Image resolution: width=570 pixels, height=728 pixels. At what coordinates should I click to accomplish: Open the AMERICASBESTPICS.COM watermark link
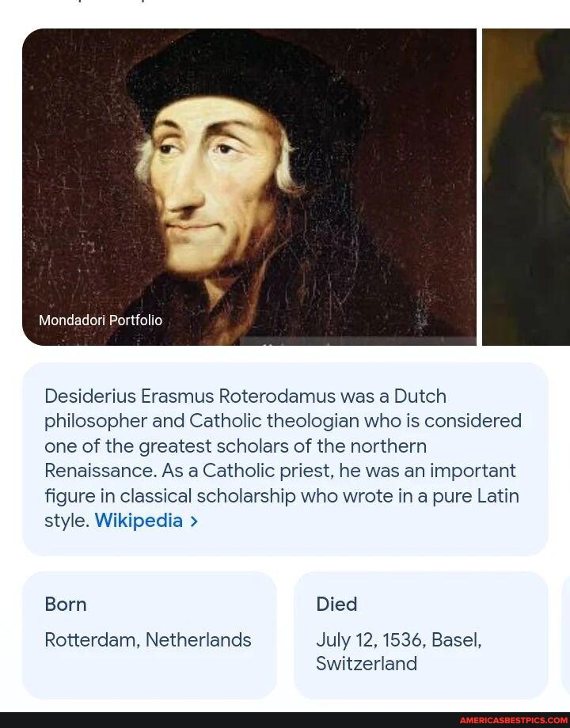coord(513,721)
